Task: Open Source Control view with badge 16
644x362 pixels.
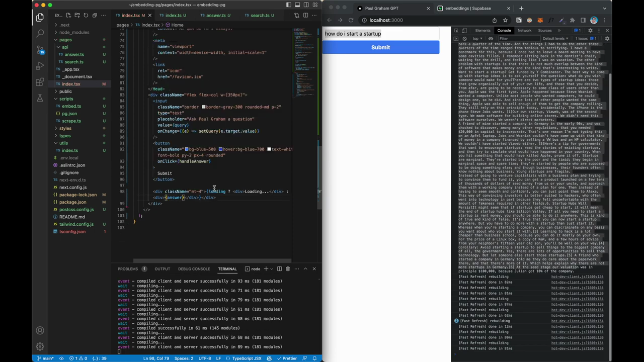Action: pyautogui.click(x=40, y=50)
